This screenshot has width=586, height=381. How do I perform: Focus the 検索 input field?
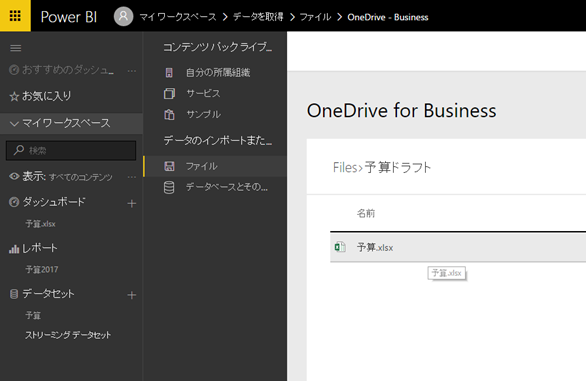[x=71, y=150]
